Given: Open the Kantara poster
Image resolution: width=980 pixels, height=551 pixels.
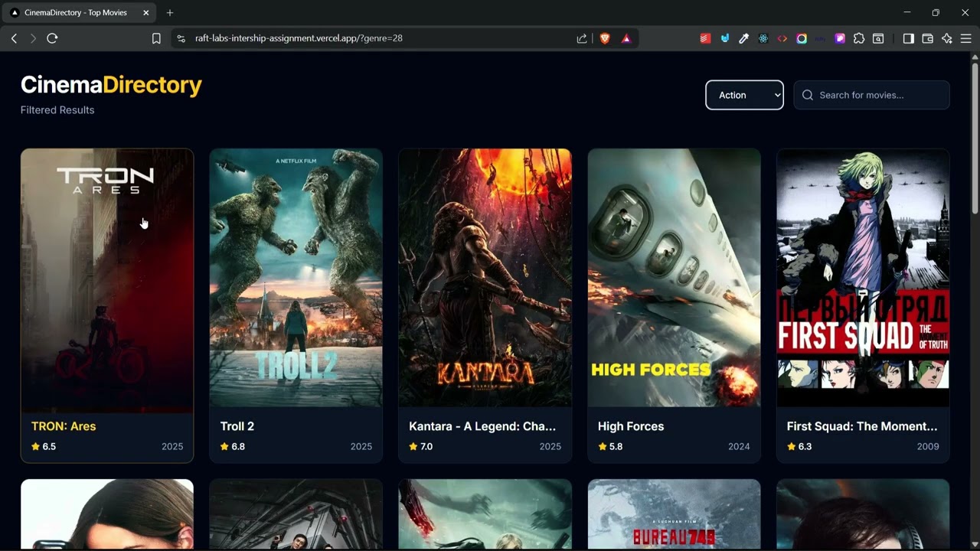Looking at the screenshot, I should click(485, 278).
